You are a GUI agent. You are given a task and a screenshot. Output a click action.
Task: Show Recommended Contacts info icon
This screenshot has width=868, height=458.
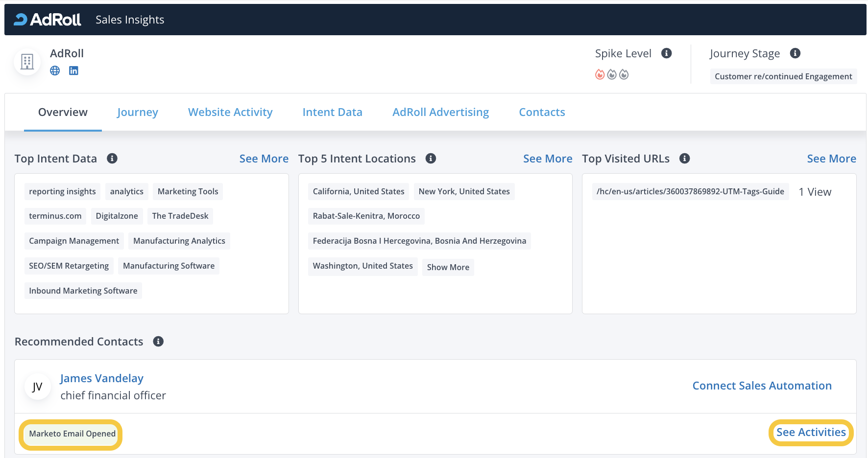158,342
